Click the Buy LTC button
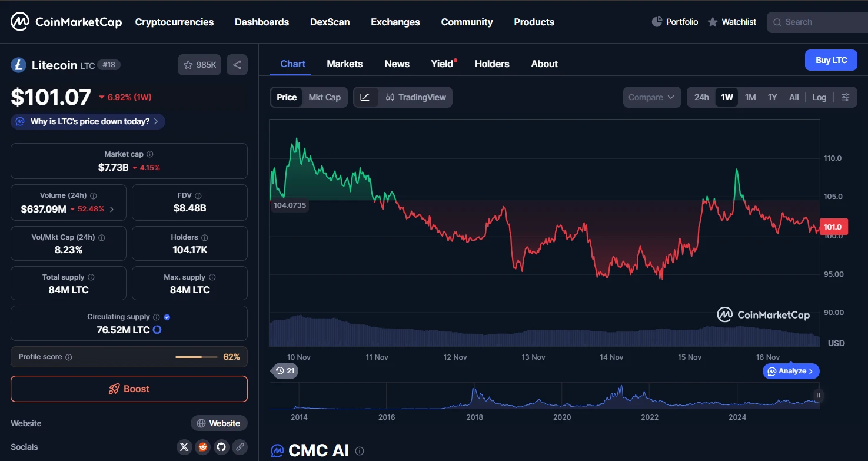Image resolution: width=868 pixels, height=461 pixels. pos(830,60)
